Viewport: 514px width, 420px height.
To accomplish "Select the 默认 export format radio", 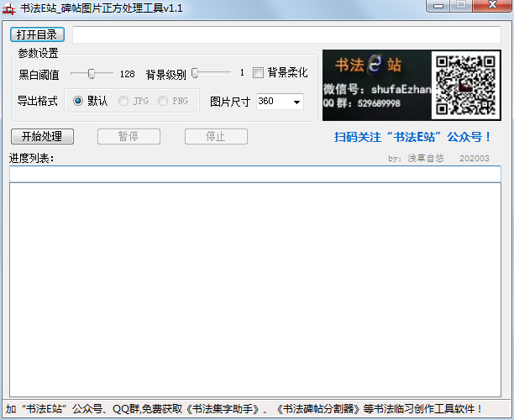I will click(x=78, y=101).
